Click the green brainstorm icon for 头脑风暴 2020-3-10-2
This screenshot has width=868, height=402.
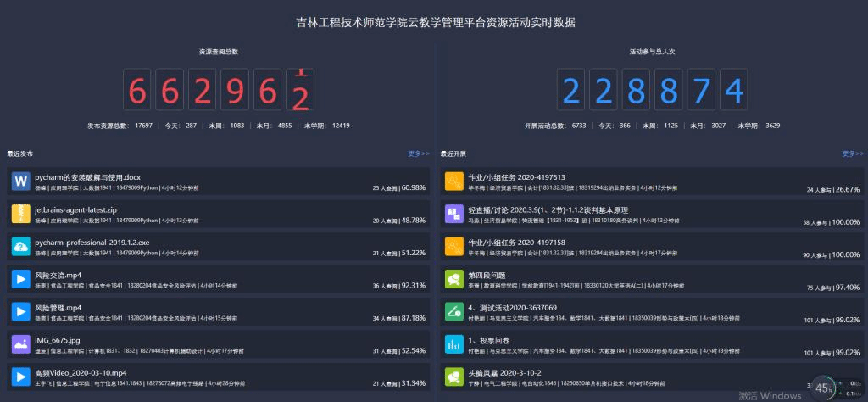454,377
